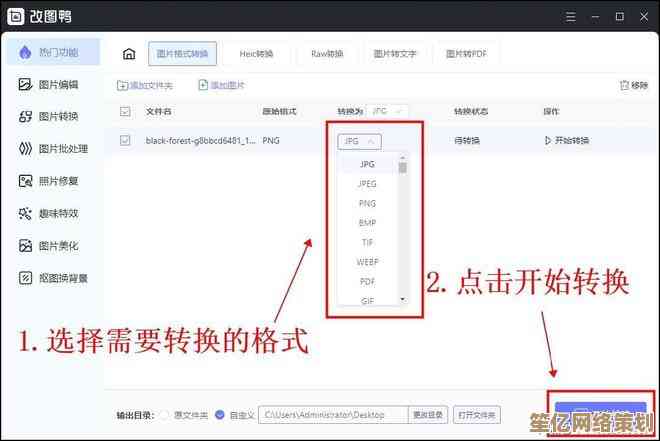The width and height of the screenshot is (660, 441).
Task: Open the 转换为 JPG header dropdown
Action: (x=387, y=111)
